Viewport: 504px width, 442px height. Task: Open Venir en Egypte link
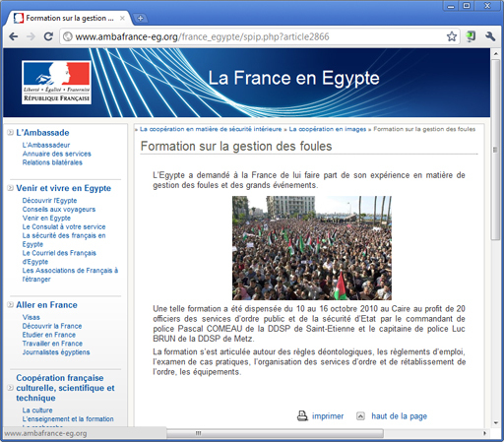[46, 219]
